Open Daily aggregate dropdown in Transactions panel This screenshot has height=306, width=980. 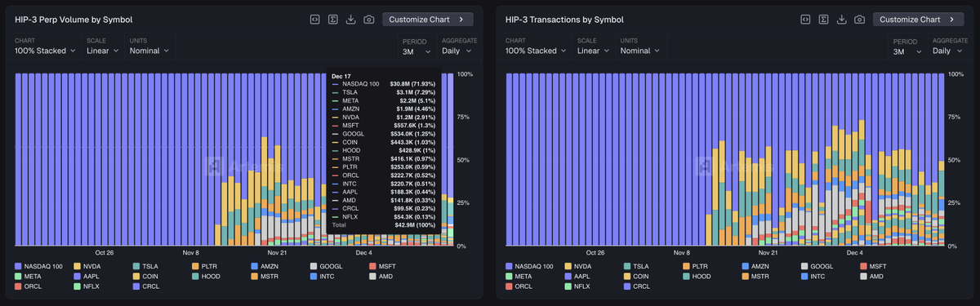coord(948,51)
